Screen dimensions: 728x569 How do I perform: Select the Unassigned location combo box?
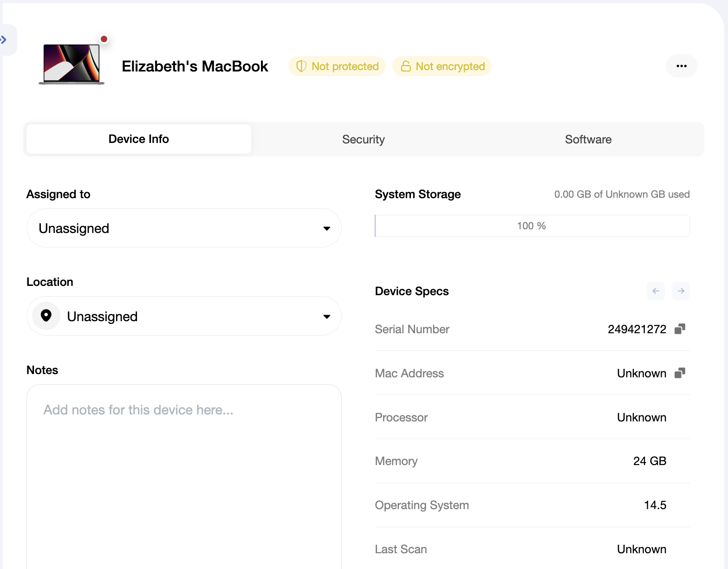coord(184,316)
